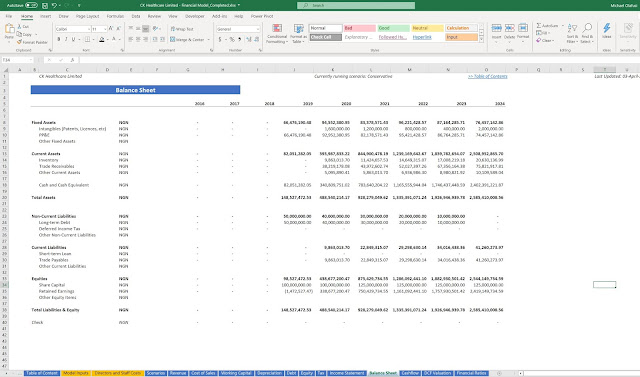The image size is (640, 377).
Task: Apply the Good cell style
Action: [393, 28]
